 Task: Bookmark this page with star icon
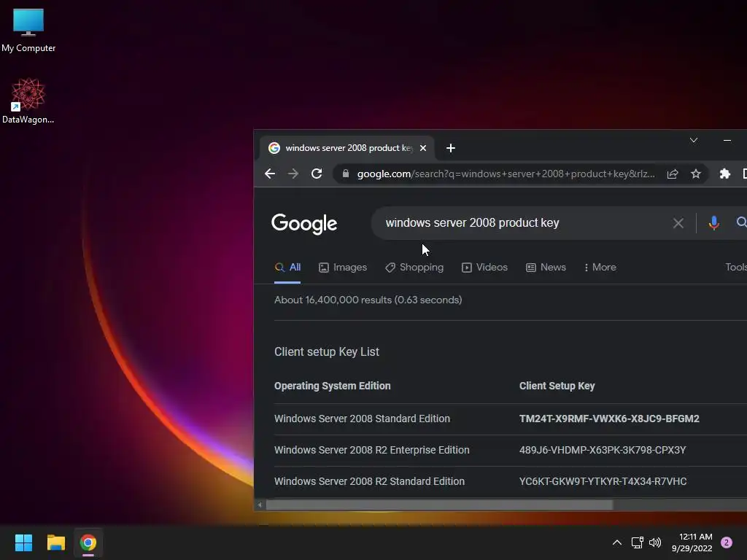[x=695, y=174]
